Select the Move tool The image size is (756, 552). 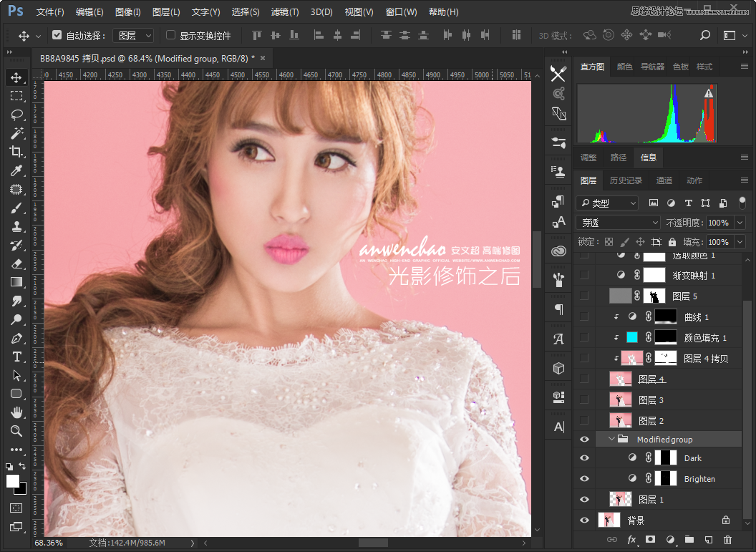coord(17,77)
